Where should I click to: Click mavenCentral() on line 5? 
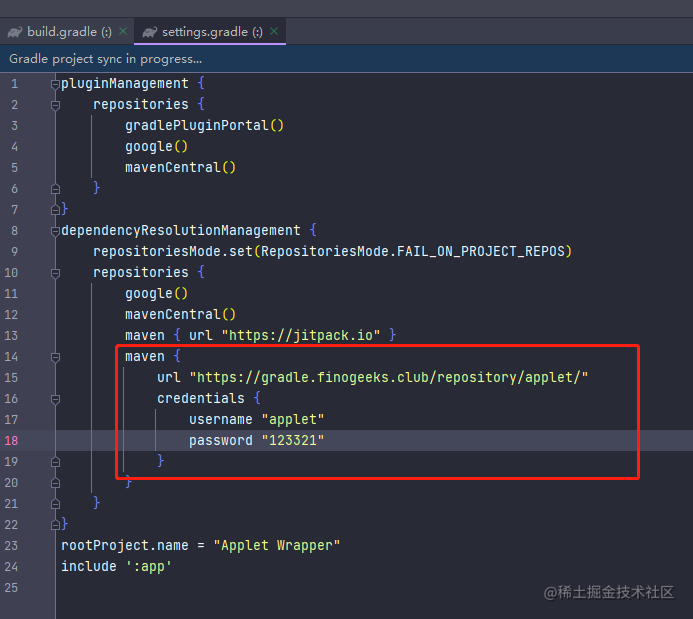tap(180, 167)
